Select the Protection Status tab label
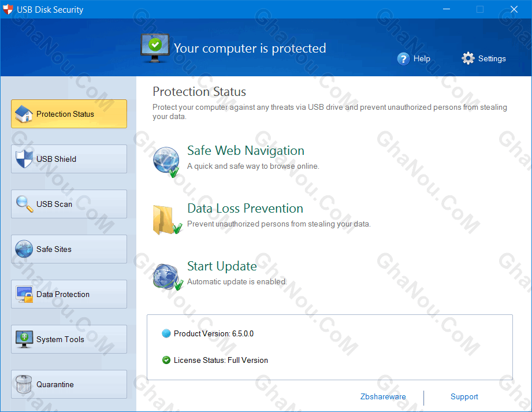The width and height of the screenshot is (532, 412). click(x=65, y=114)
